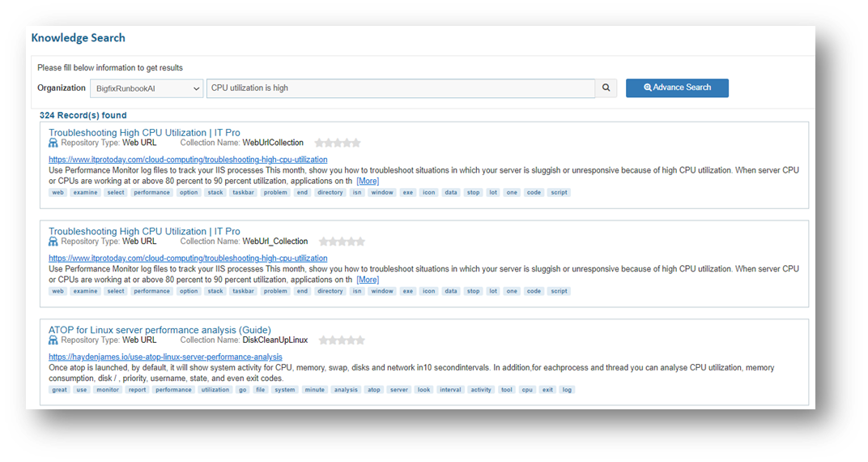Select the 'performance' tag in first result
This screenshot has width=868, height=462.
152,193
